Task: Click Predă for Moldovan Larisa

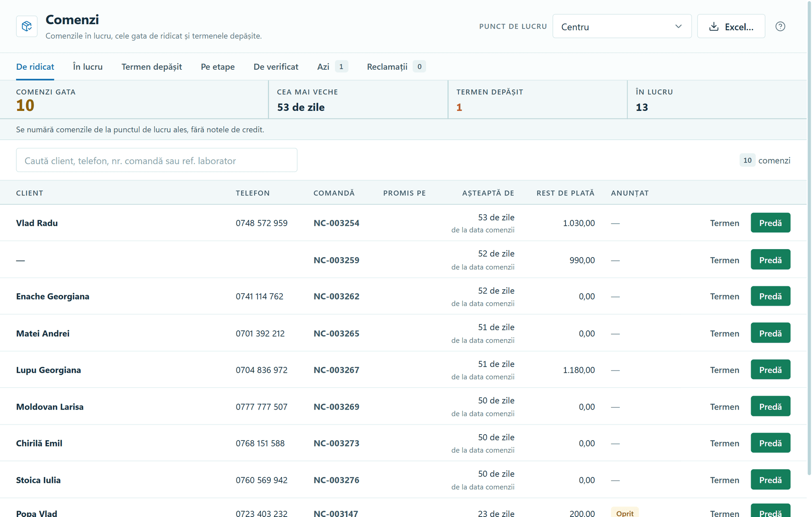Action: (770, 406)
